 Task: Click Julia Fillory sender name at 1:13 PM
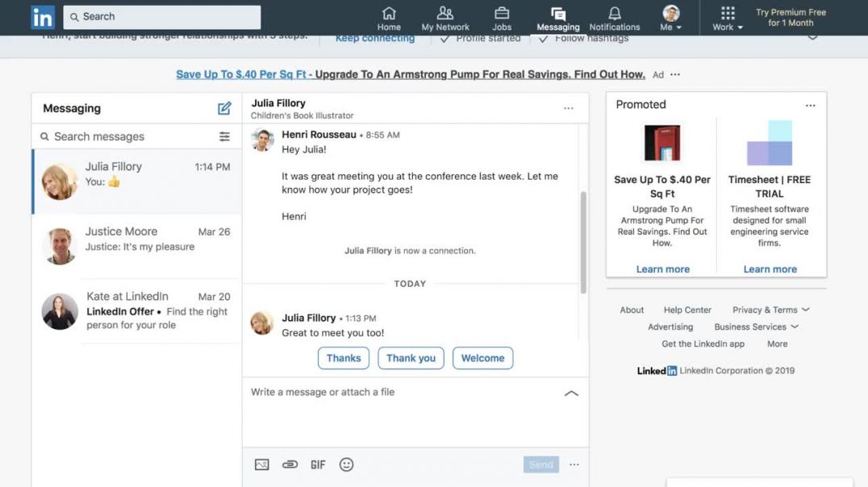coord(308,318)
